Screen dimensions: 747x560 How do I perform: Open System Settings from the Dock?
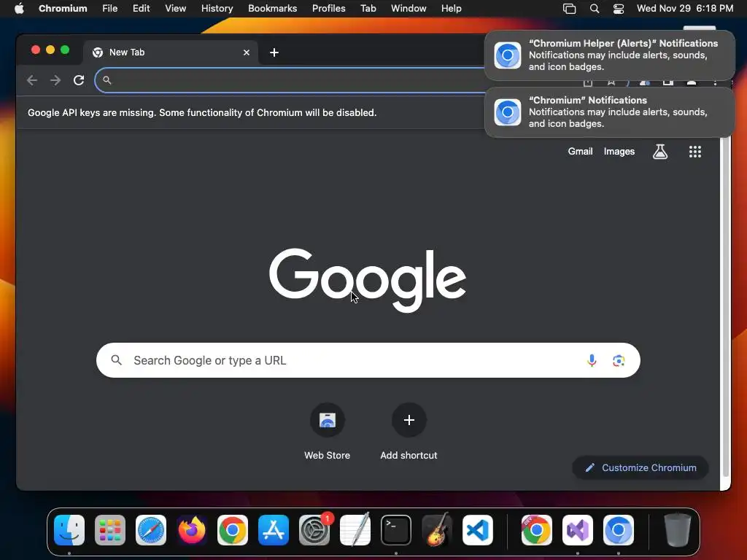pyautogui.click(x=314, y=530)
